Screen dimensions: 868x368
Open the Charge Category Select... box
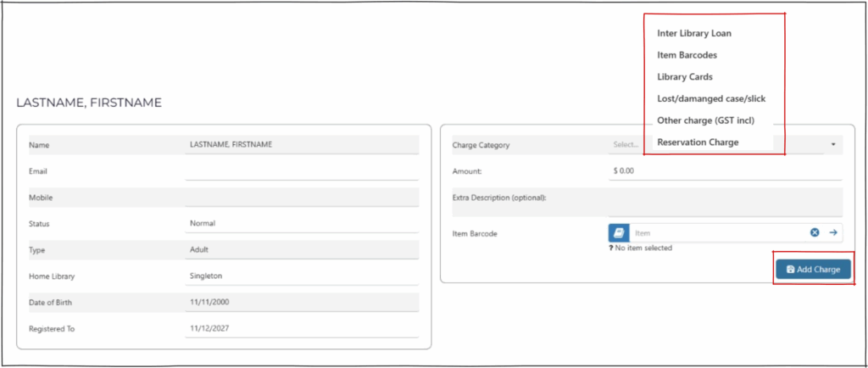626,145
